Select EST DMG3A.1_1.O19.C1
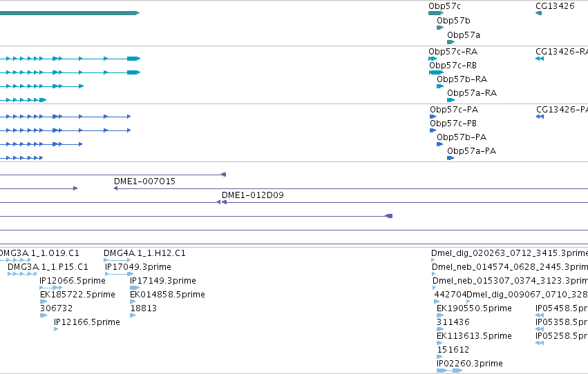Screen dimensions: 588x374 click(39, 253)
